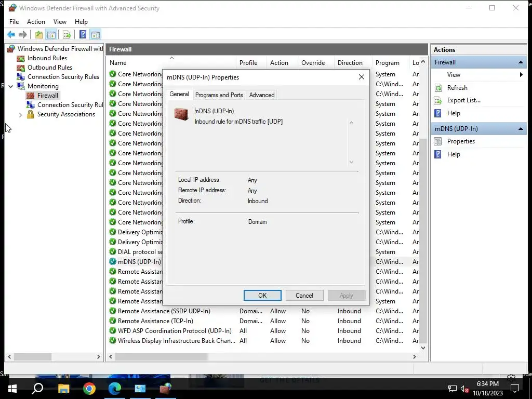Image resolution: width=532 pixels, height=399 pixels.
Task: Collapse the Monitoring tree node
Action: pyautogui.click(x=11, y=86)
